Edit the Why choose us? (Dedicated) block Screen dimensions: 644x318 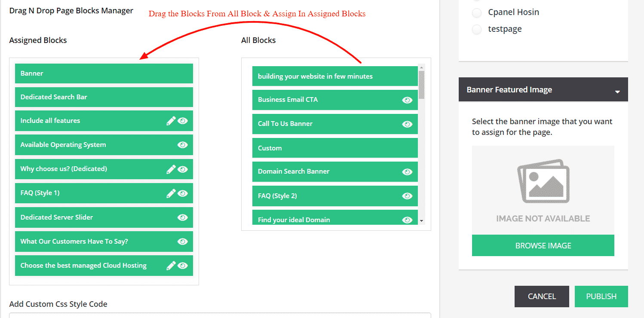pos(171,169)
